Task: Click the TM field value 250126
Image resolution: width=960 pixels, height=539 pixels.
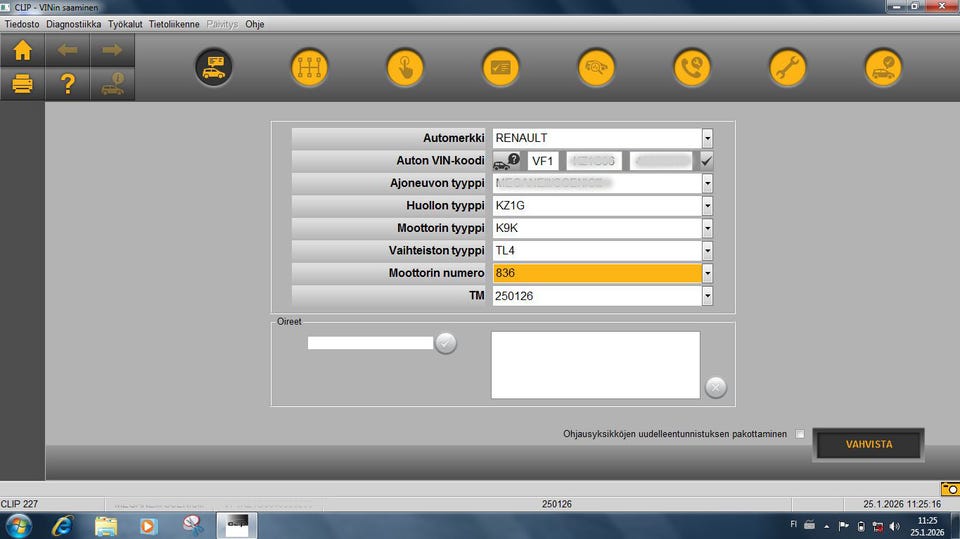Action: point(597,296)
